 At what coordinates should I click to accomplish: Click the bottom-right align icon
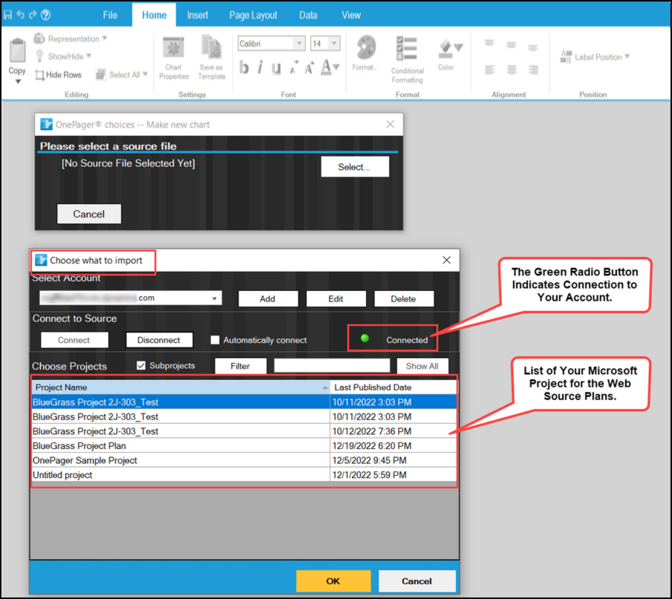click(533, 69)
